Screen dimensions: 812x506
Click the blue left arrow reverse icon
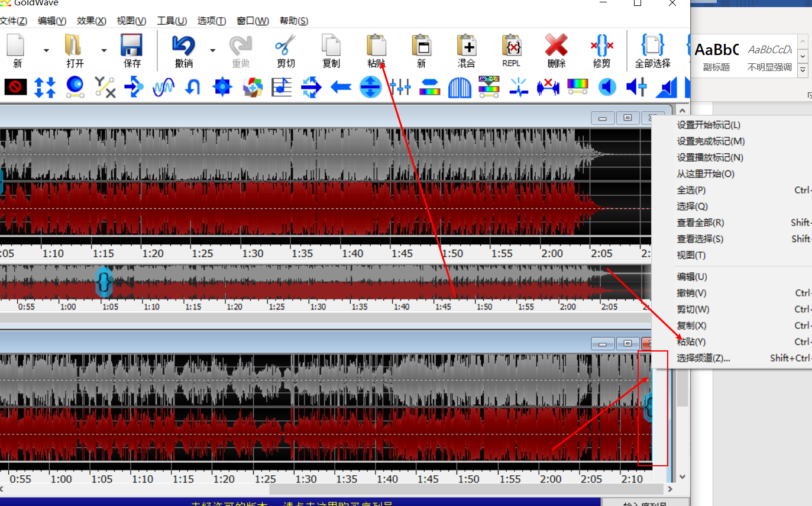(x=341, y=88)
